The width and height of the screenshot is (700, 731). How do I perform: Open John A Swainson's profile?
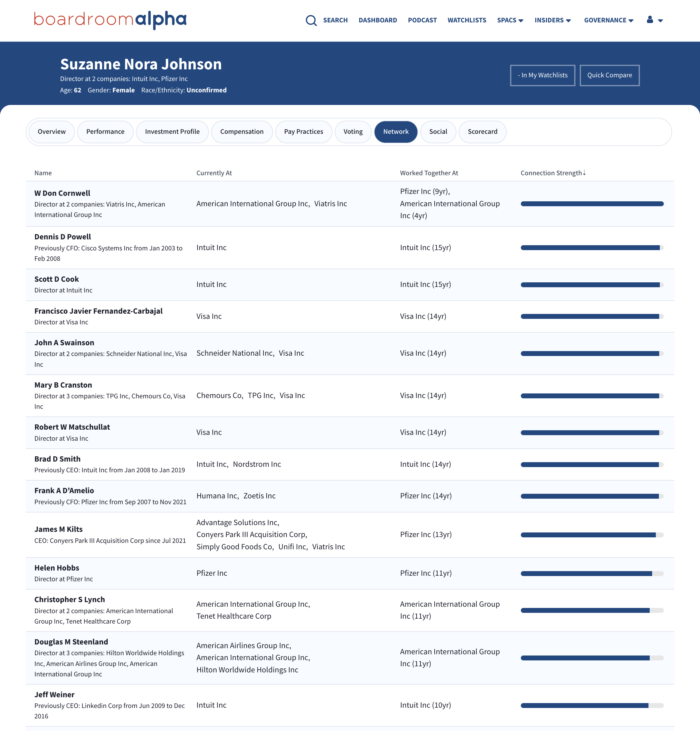coord(64,343)
